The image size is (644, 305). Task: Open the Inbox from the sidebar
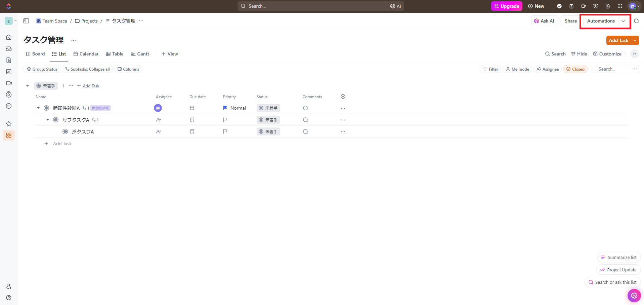(x=9, y=49)
